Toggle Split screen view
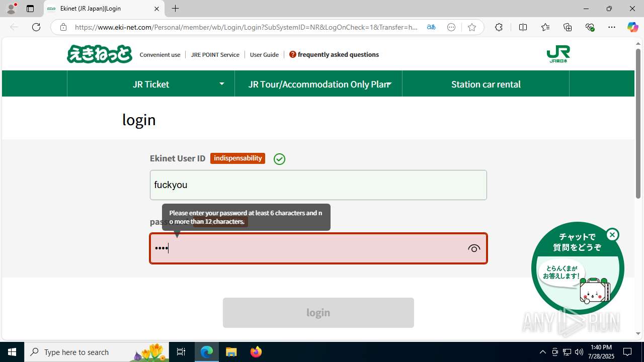Screen dimensions: 644x362 pos(523,27)
